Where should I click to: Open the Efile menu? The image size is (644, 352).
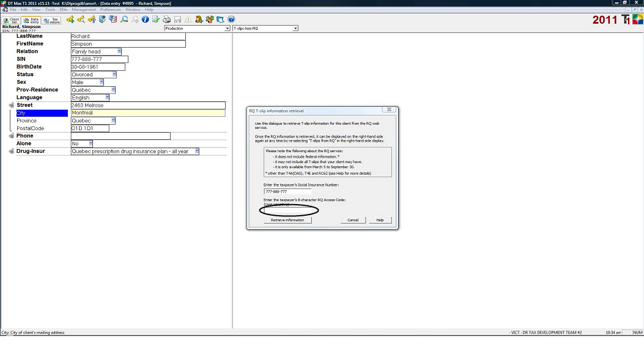tap(63, 10)
